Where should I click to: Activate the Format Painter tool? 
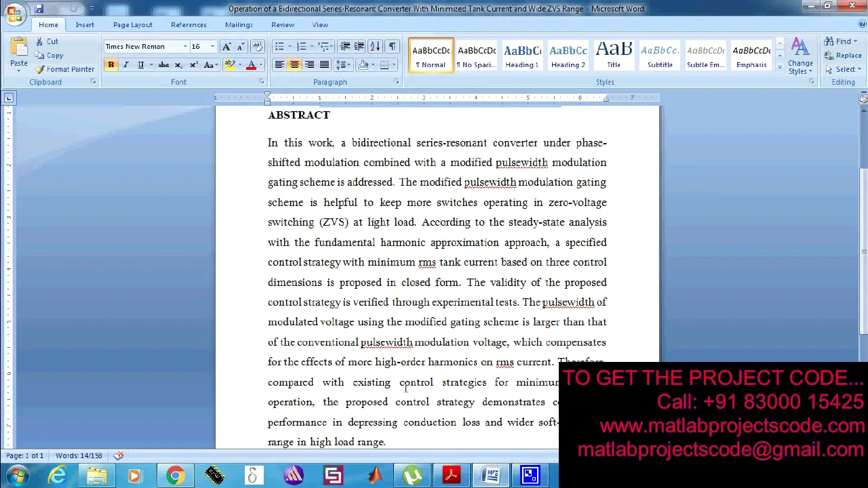tap(65, 69)
